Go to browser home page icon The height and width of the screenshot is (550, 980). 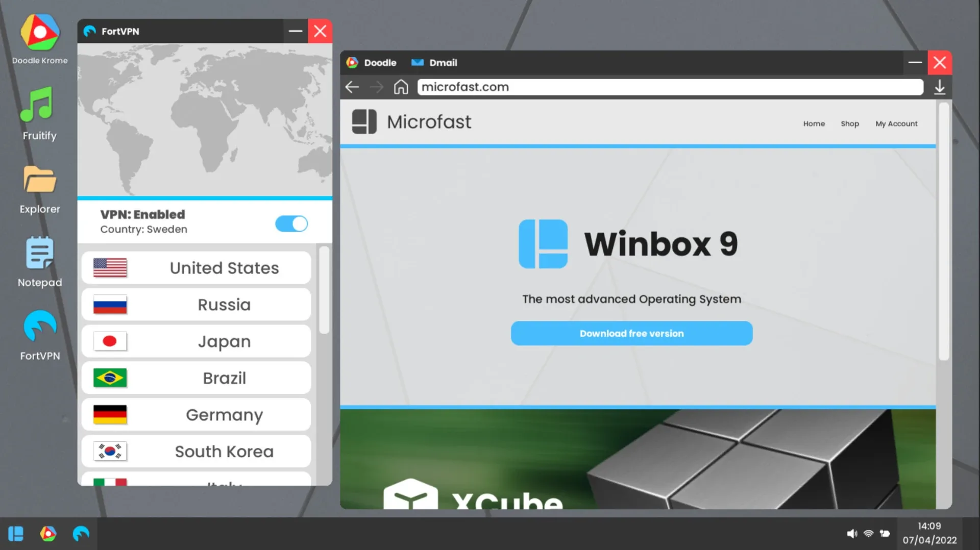click(x=401, y=87)
